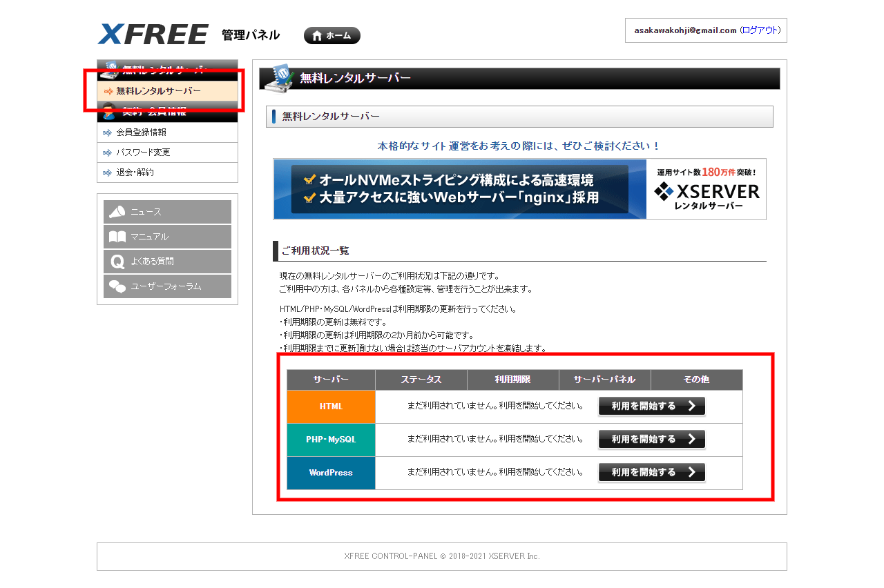This screenshot has height=588, width=884.
Task: Click the server icon in the page title bar
Action: point(280,77)
